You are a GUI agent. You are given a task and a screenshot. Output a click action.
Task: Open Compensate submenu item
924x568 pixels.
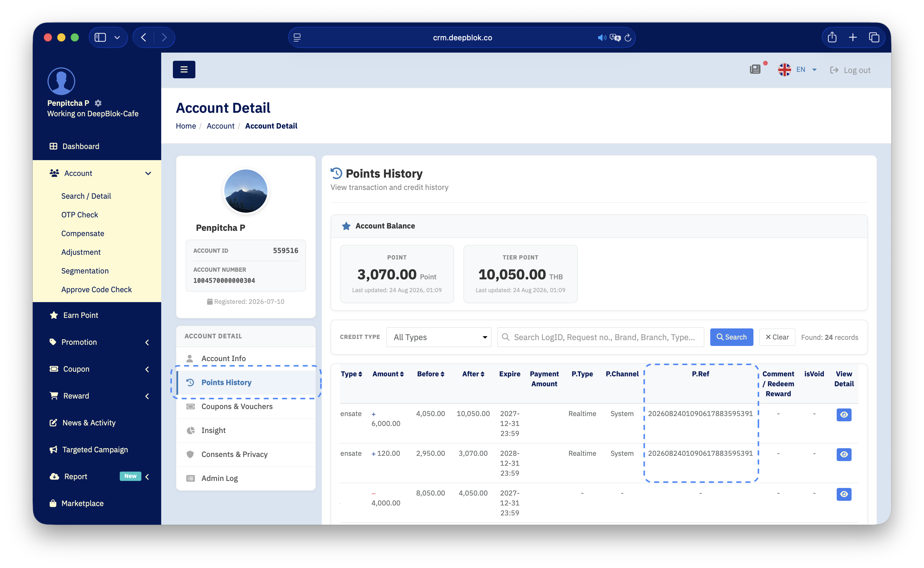tap(83, 233)
